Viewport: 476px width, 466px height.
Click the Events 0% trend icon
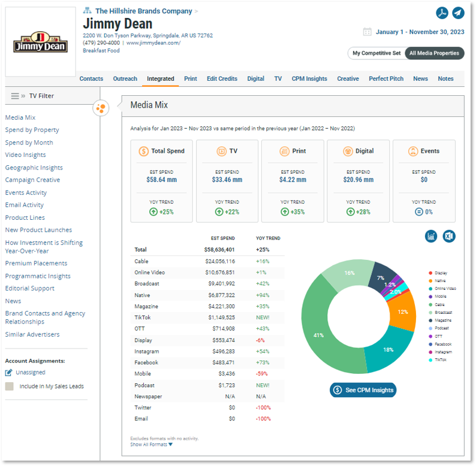coord(419,212)
